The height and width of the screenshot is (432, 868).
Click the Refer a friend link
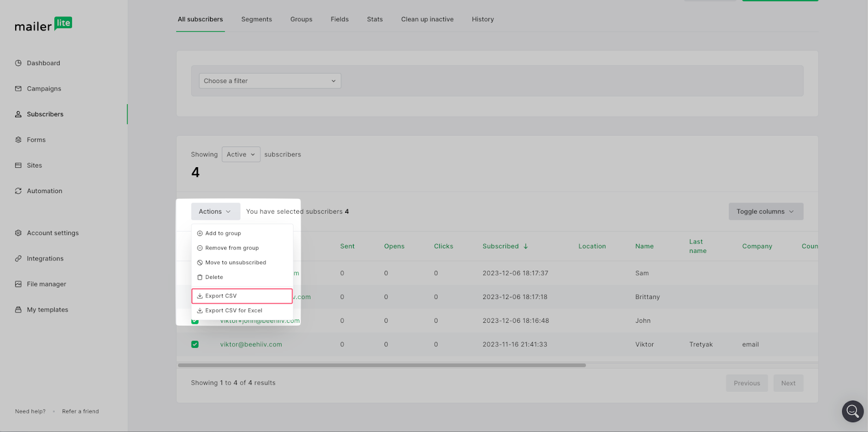[80, 411]
